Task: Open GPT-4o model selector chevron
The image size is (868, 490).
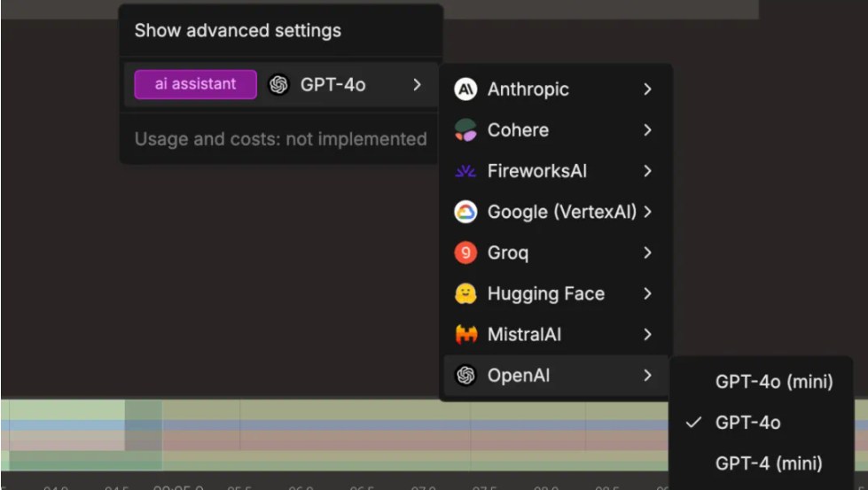Action: point(418,84)
